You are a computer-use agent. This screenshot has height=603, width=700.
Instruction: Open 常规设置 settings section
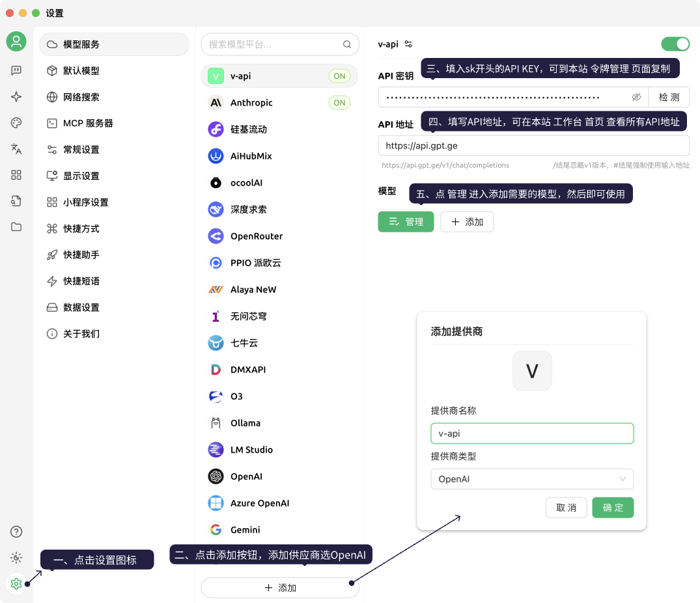[x=114, y=150]
